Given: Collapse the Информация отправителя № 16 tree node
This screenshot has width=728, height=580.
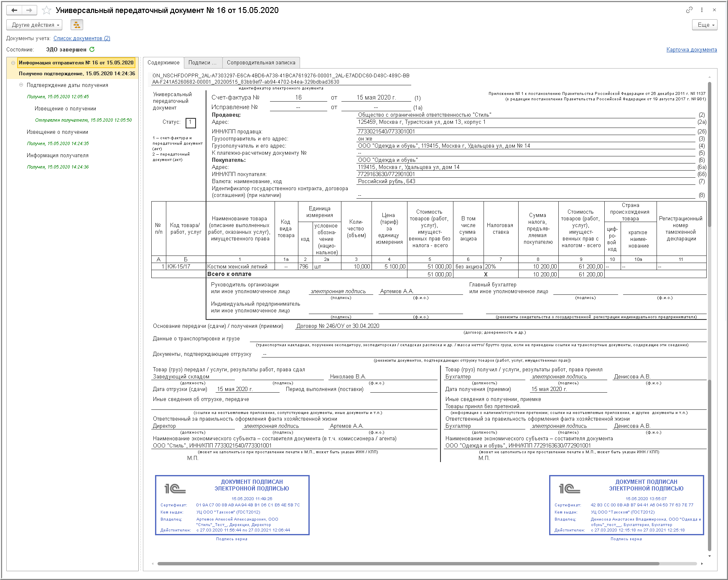Looking at the screenshot, I should coord(13,63).
